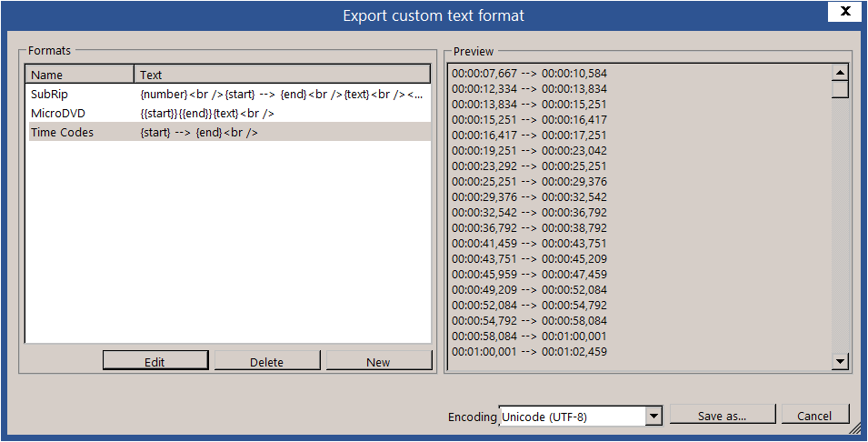
Task: Close the Export custom text format dialog
Action: pos(844,12)
